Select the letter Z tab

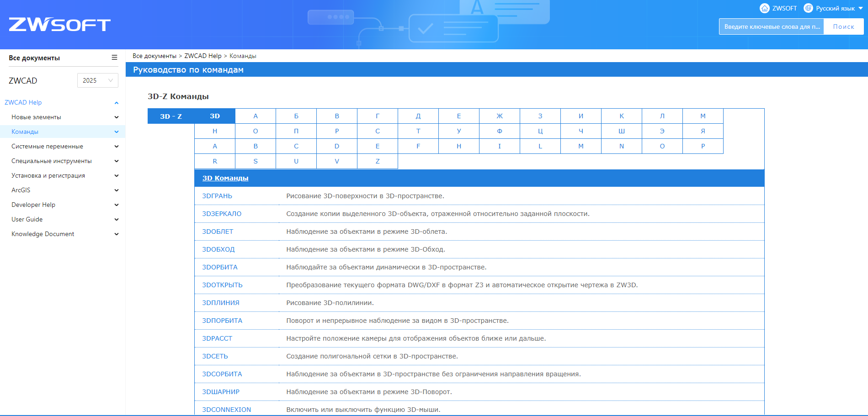point(378,161)
